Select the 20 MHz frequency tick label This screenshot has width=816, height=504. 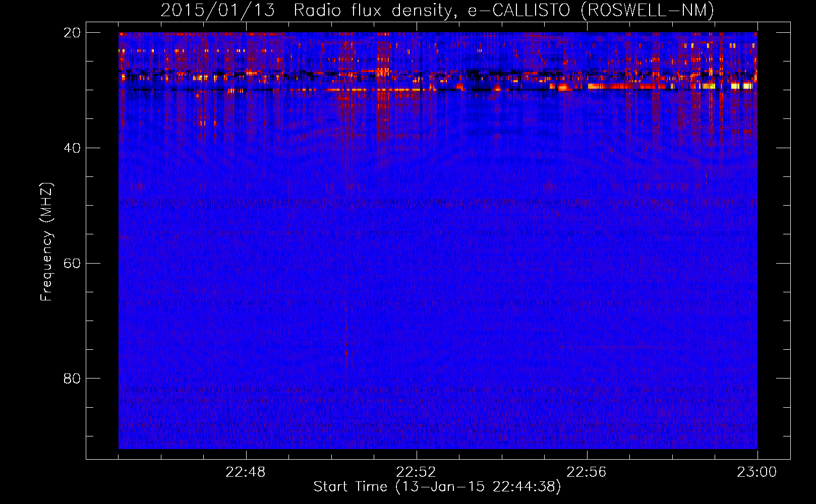(x=72, y=33)
